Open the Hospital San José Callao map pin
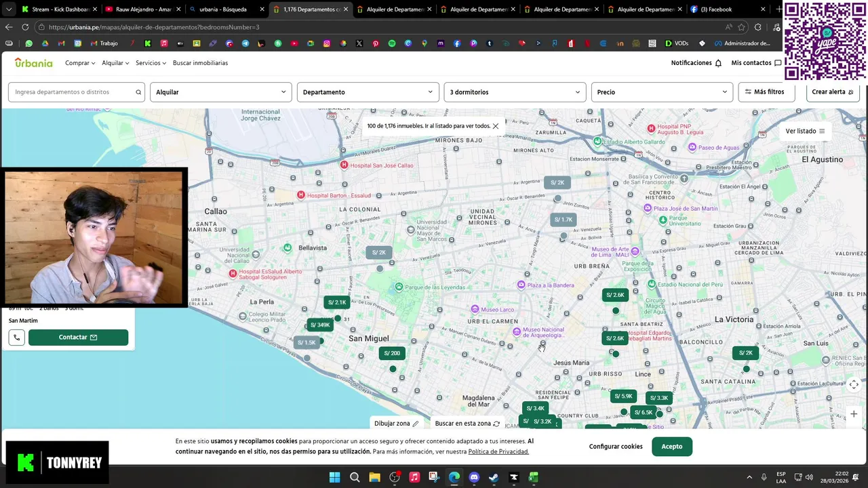The height and width of the screenshot is (488, 868). (x=344, y=165)
